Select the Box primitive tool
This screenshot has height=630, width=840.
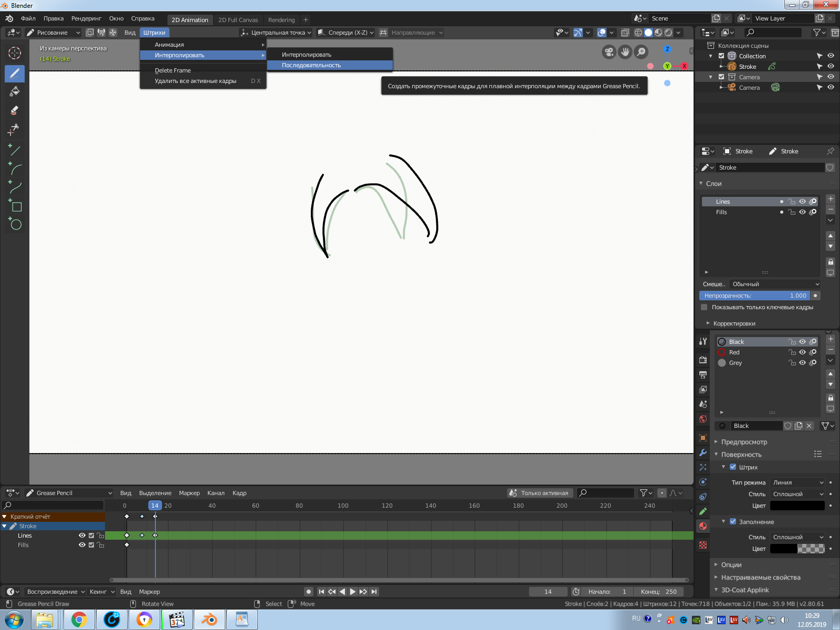15,206
